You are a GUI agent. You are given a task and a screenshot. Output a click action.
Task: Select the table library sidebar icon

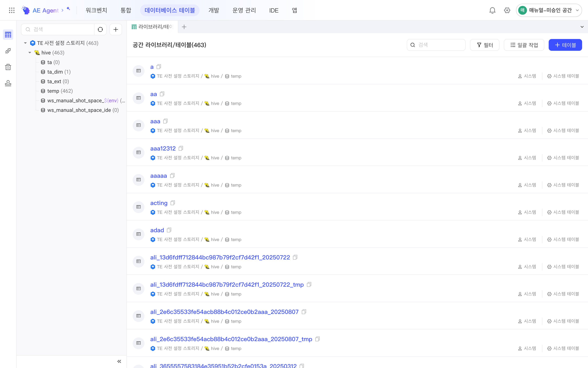click(8, 35)
